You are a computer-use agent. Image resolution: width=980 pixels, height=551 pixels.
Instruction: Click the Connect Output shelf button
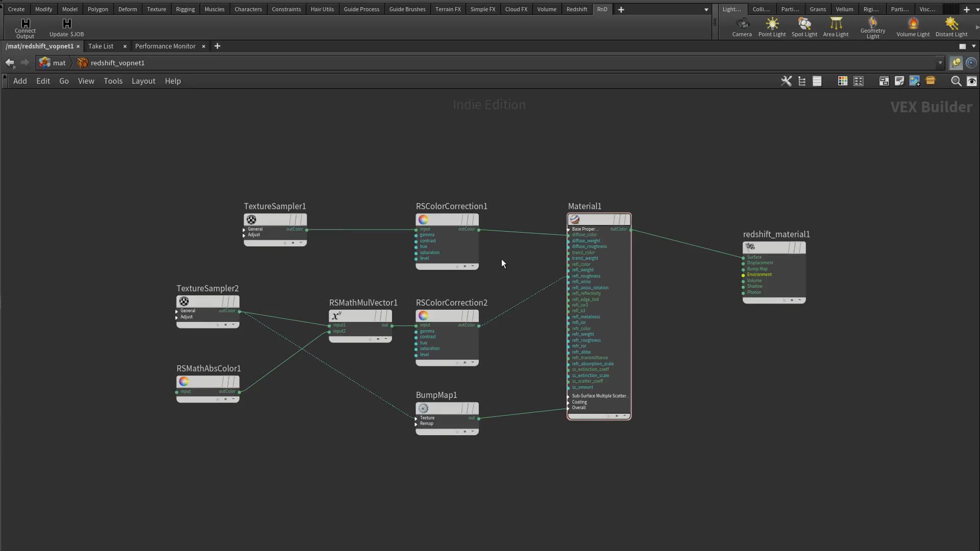(x=24, y=28)
